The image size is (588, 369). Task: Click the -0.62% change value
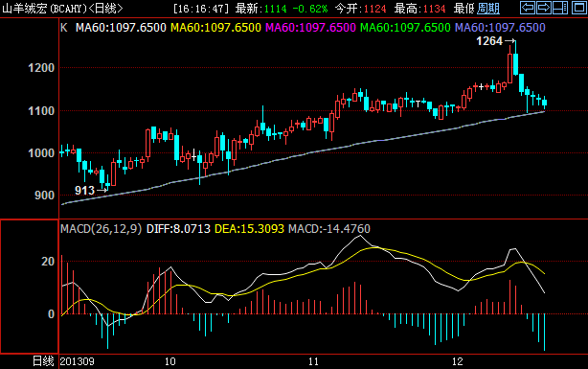point(309,9)
